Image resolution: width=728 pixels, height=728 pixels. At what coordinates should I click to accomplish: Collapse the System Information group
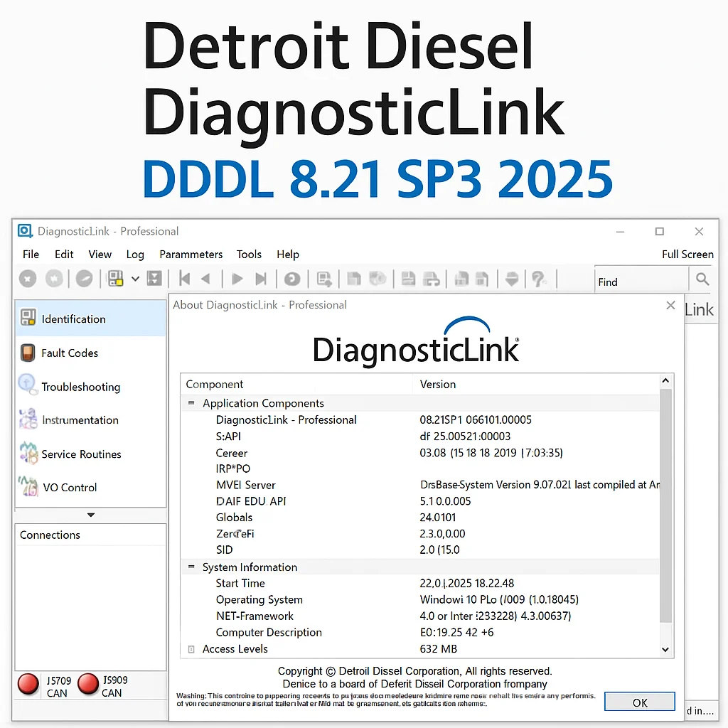click(191, 567)
